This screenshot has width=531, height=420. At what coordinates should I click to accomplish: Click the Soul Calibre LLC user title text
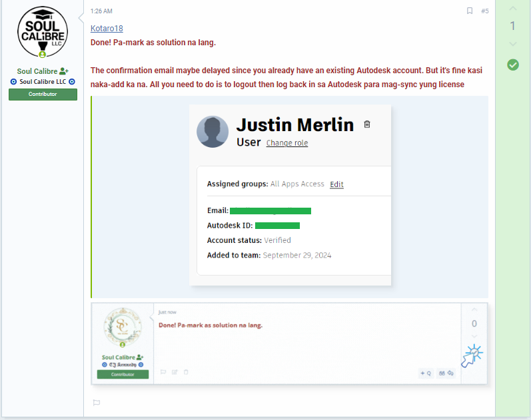43,82
